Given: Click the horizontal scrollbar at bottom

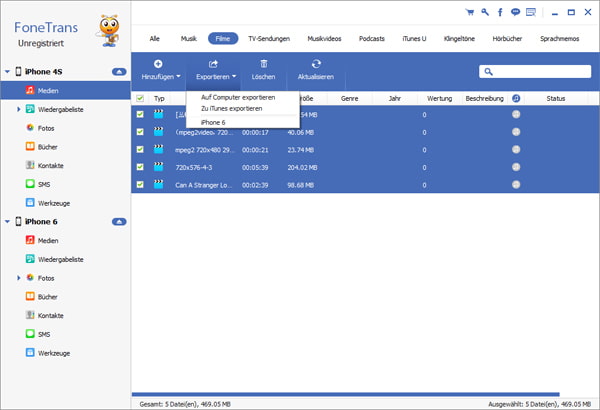Looking at the screenshot, I should (346, 394).
